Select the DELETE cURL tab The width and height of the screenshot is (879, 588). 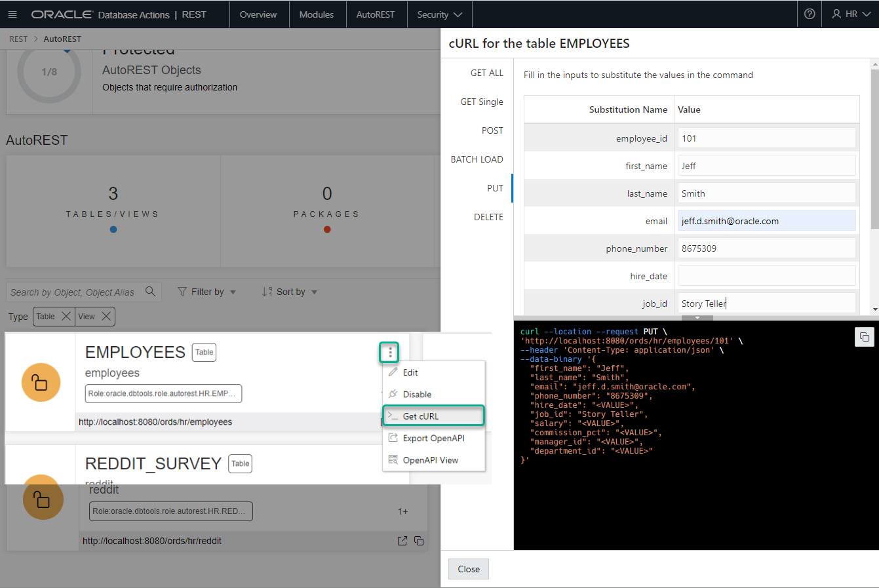(488, 217)
